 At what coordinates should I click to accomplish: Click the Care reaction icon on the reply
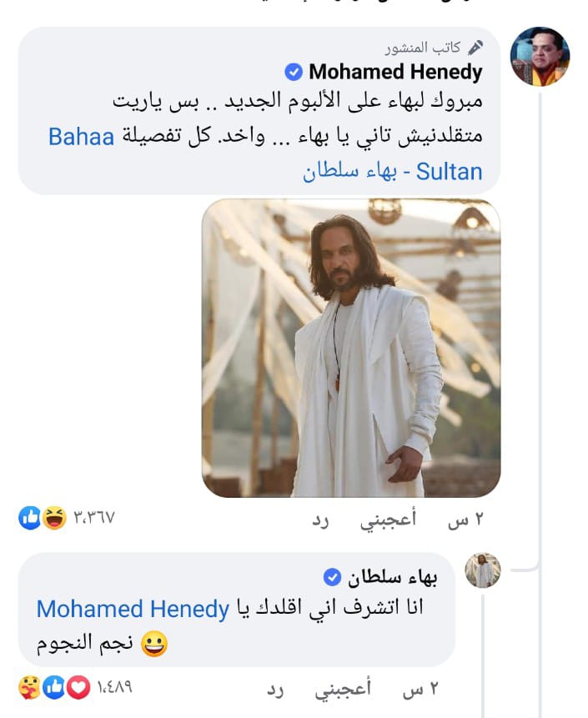tap(31, 689)
